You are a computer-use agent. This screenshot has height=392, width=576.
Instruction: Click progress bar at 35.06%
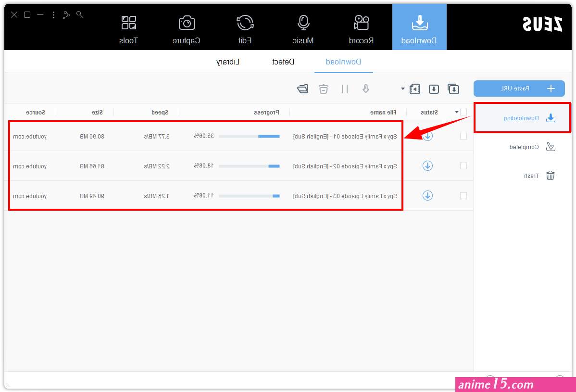250,136
